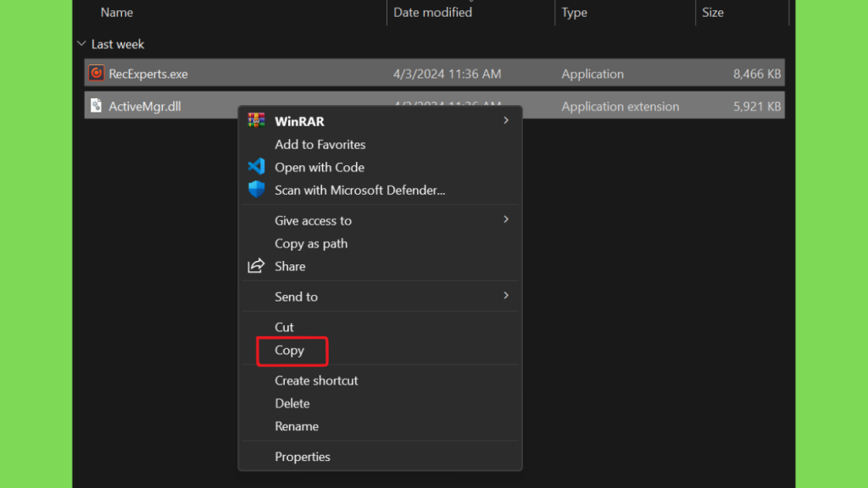Click the 5,921 KB size value
This screenshot has width=868, height=488.
[757, 106]
